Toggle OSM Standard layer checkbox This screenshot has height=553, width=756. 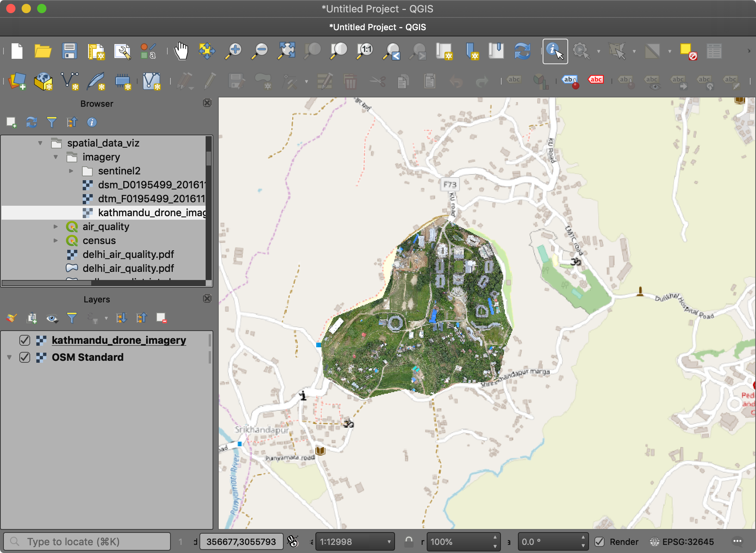click(25, 357)
